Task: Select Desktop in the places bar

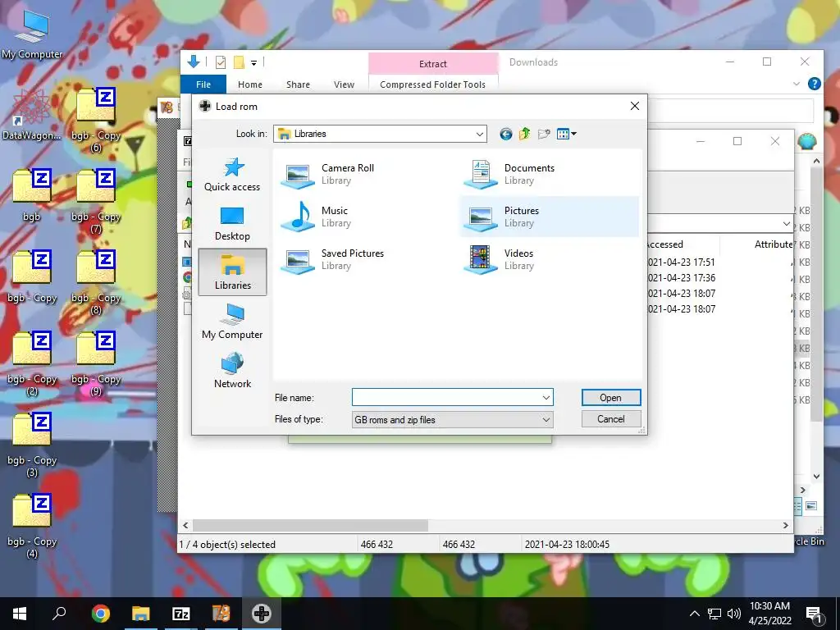Action: [232, 223]
